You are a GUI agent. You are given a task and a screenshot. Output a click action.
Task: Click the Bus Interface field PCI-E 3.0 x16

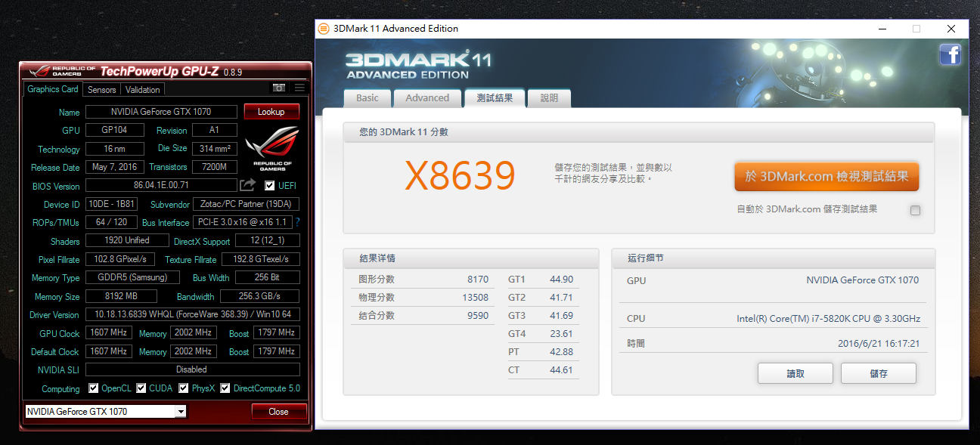click(x=243, y=222)
